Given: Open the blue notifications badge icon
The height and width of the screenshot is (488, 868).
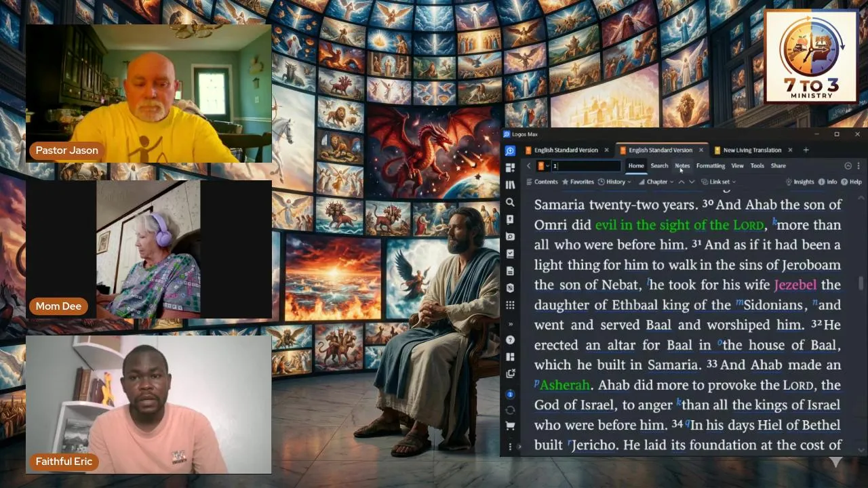Looking at the screenshot, I should coord(510,394).
